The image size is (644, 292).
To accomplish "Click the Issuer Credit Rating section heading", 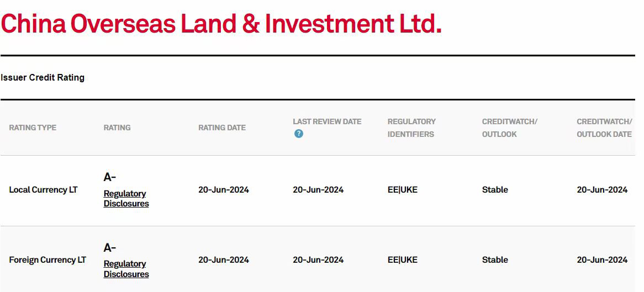I will pyautogui.click(x=43, y=78).
